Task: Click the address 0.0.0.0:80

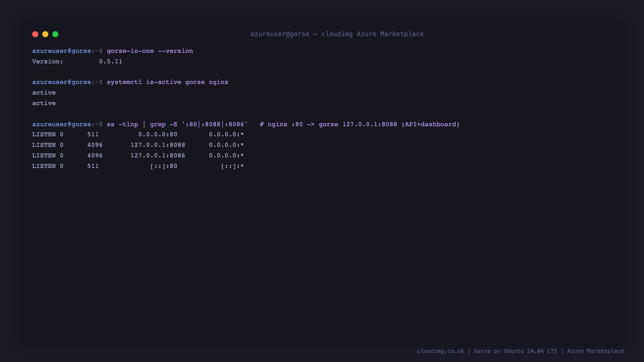Action: pos(158,134)
